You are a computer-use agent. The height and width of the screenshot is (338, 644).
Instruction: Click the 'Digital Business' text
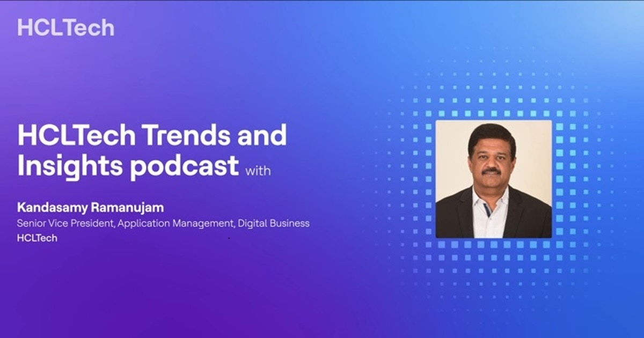(x=275, y=223)
